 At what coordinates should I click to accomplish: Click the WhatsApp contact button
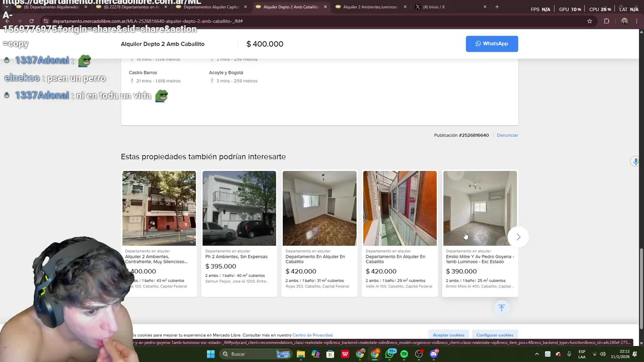[x=492, y=44]
